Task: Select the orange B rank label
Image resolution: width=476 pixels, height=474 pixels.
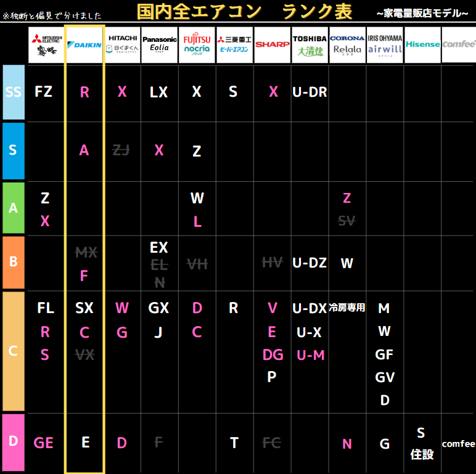Action: point(14,262)
